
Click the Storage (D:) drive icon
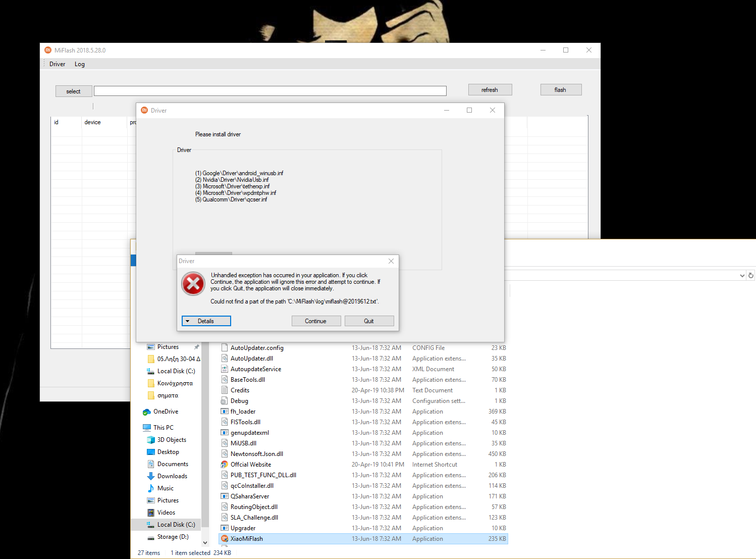(150, 537)
